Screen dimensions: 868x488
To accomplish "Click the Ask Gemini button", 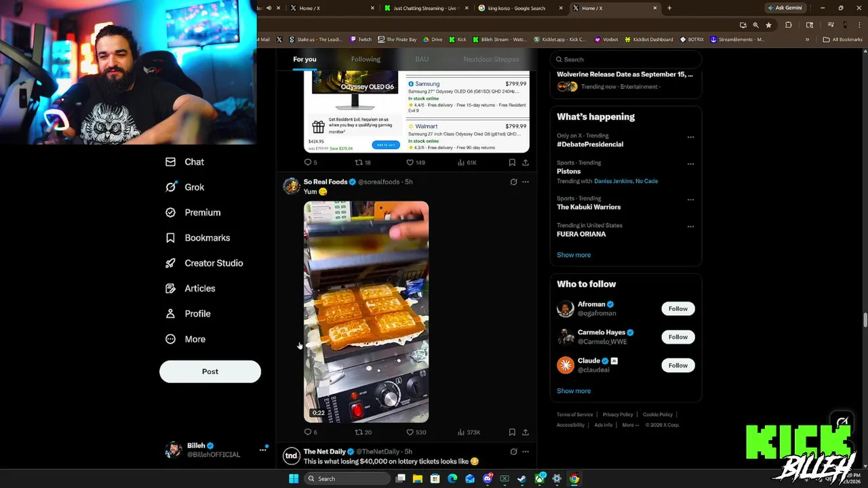I will click(785, 7).
